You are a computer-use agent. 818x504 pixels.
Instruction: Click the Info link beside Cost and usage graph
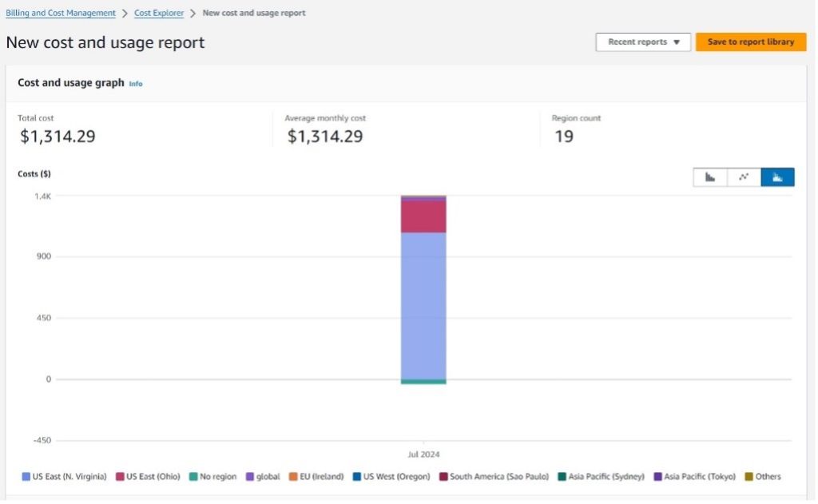(136, 83)
